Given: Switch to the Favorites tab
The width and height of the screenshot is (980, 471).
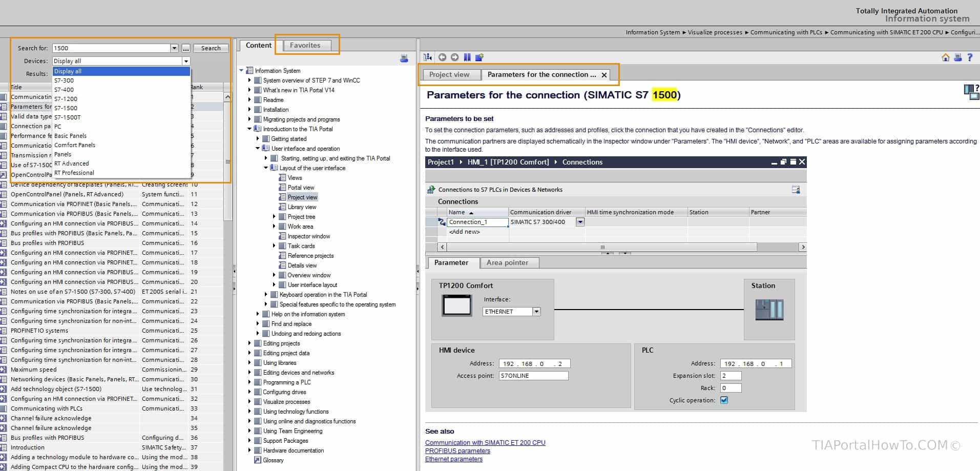Looking at the screenshot, I should (x=306, y=45).
